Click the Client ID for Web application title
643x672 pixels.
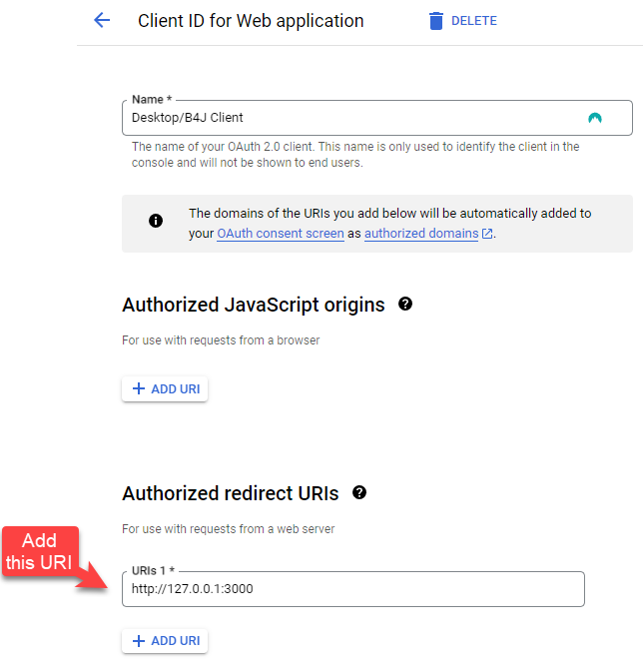pos(251,21)
